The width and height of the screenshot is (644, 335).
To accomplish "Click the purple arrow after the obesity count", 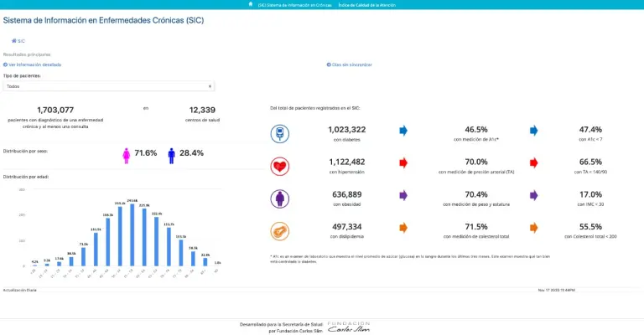I will [x=403, y=195].
